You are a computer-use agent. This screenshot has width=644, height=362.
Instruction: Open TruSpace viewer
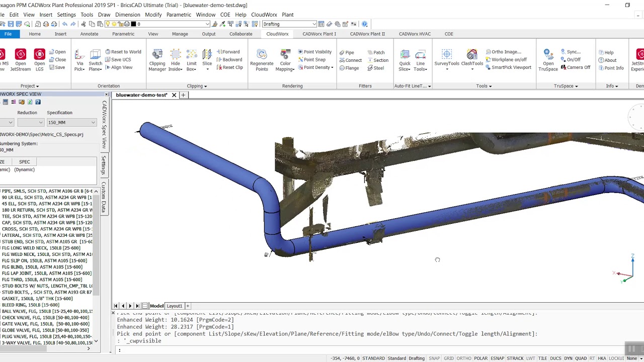coord(548,59)
